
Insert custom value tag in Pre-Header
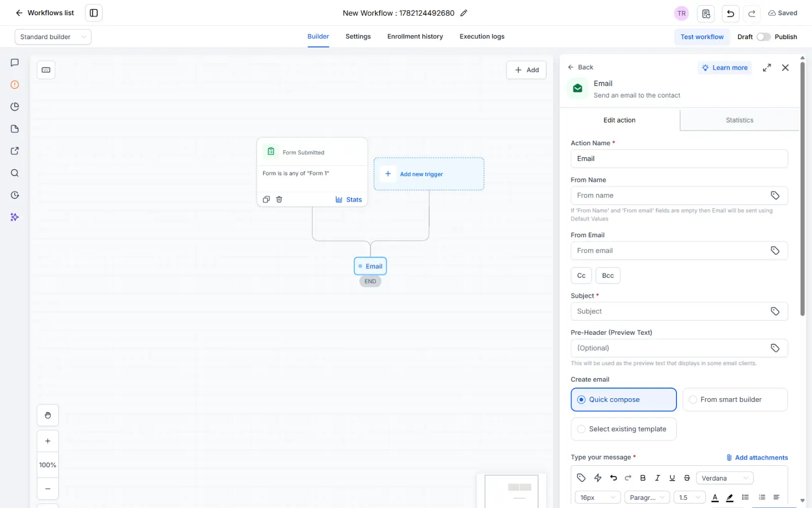point(775,348)
